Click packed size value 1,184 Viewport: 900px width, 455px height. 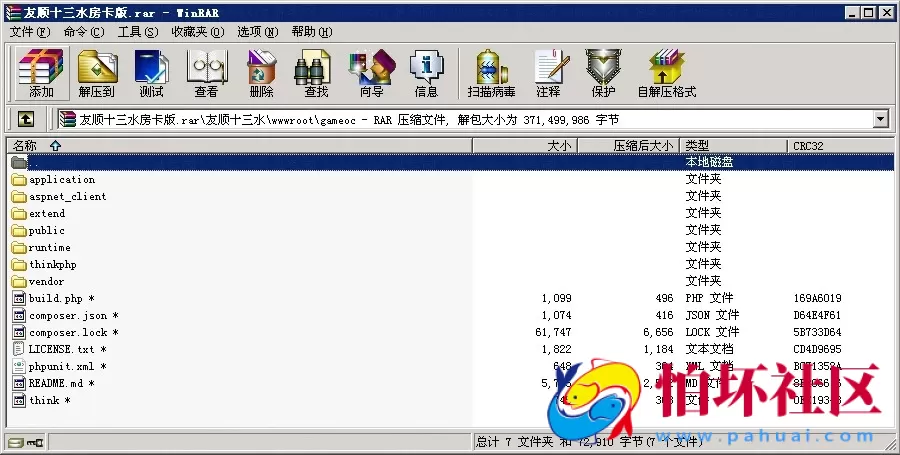click(x=658, y=349)
